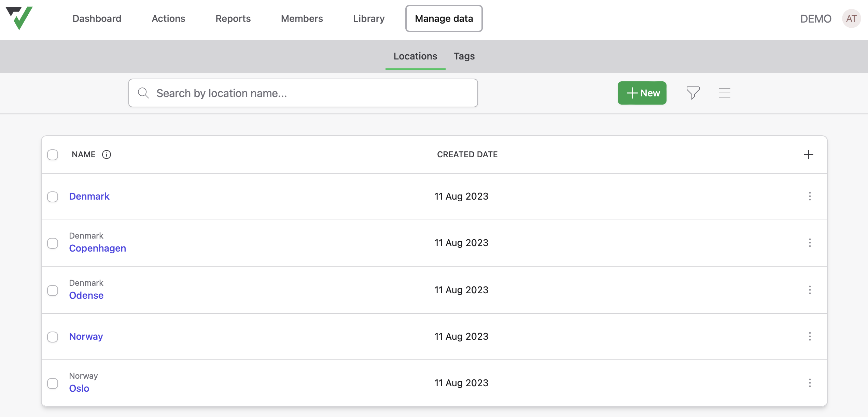
Task: Click the DEMO account label
Action: tap(816, 18)
